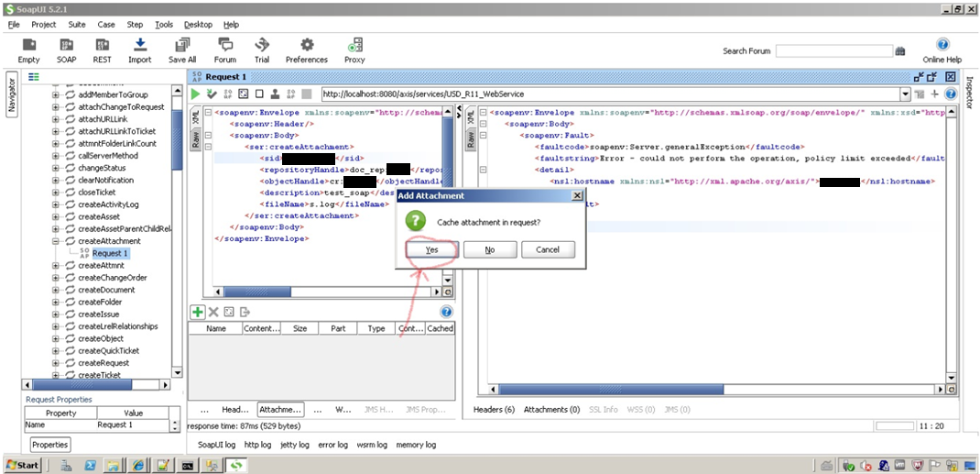Open the endpoint URL dropdown

pyautogui.click(x=905, y=94)
